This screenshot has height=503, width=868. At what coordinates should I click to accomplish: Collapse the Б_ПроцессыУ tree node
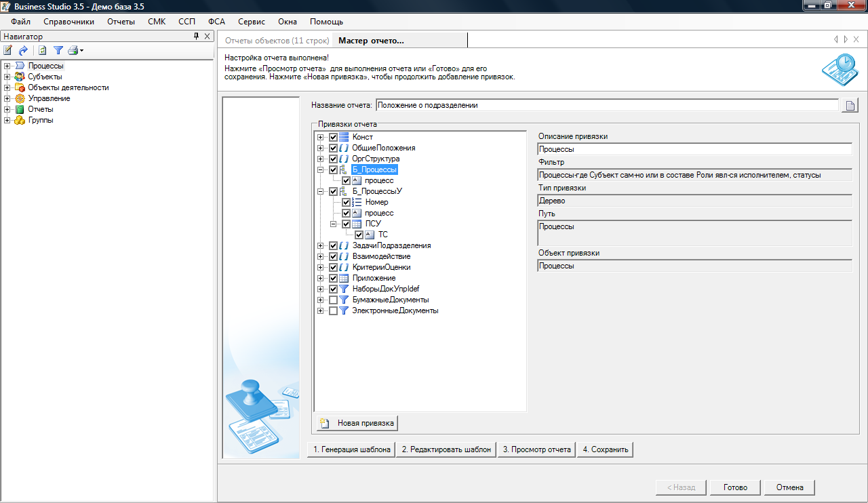(x=320, y=191)
